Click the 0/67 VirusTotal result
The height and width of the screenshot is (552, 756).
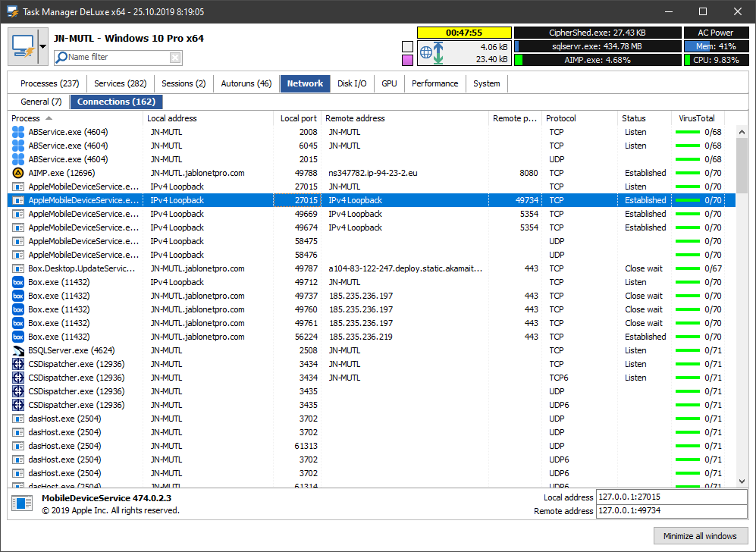pos(713,268)
